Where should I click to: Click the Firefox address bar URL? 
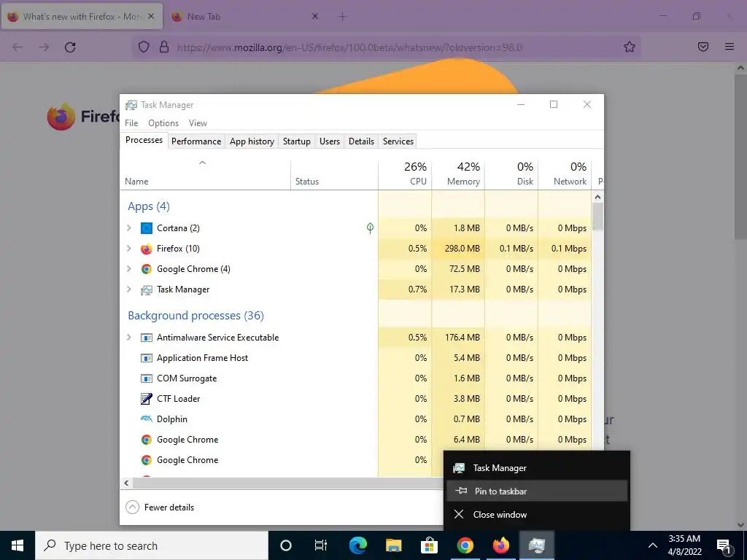pos(349,47)
